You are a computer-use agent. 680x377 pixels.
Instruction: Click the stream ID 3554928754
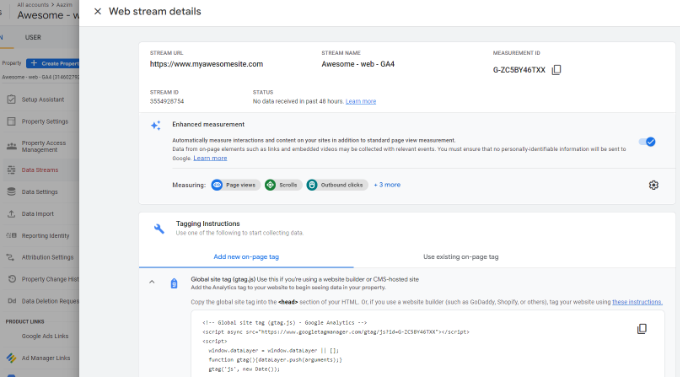tap(167, 102)
